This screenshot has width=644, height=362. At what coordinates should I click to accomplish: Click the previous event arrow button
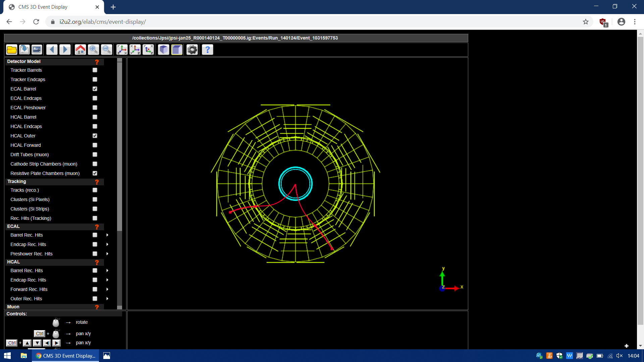click(52, 50)
